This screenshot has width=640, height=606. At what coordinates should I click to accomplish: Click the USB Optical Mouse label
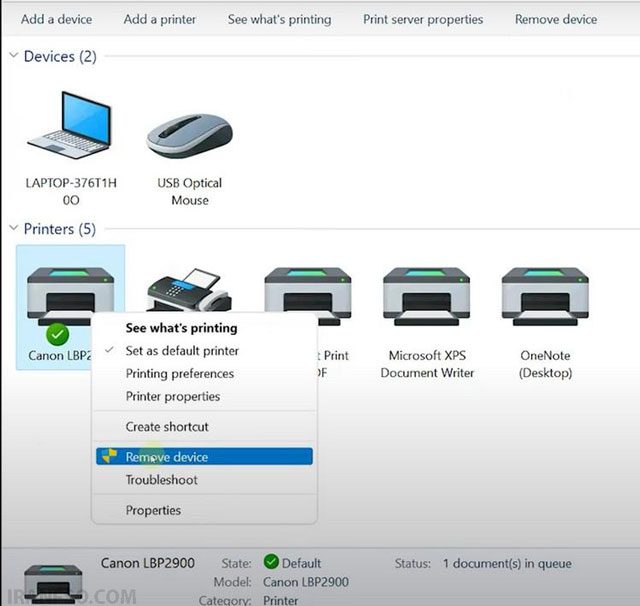click(190, 191)
